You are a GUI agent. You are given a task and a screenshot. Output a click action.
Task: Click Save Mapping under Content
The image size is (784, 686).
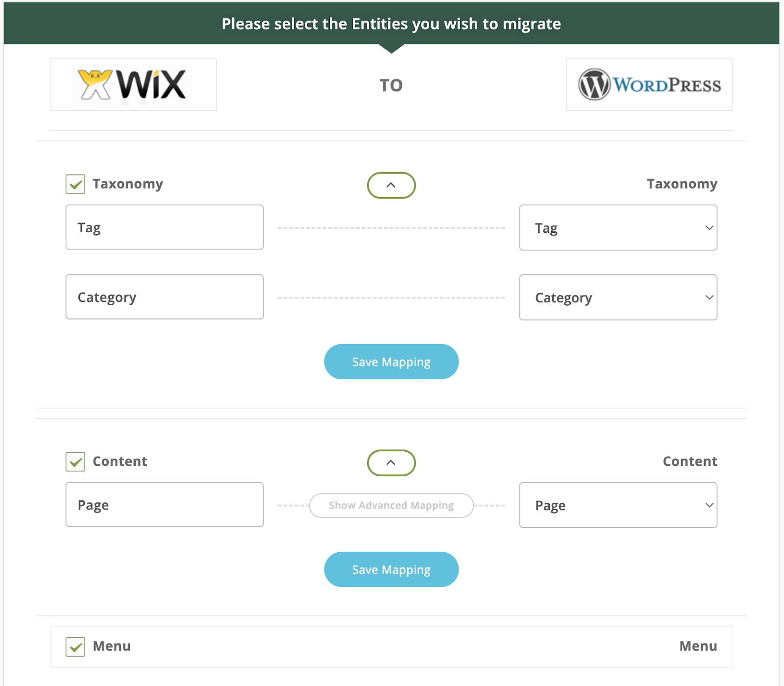tap(391, 569)
